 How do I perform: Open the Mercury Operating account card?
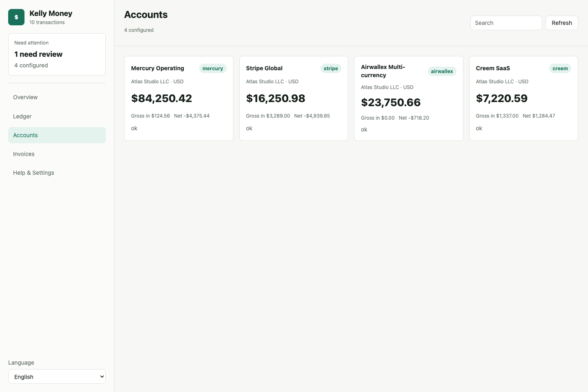point(179,98)
